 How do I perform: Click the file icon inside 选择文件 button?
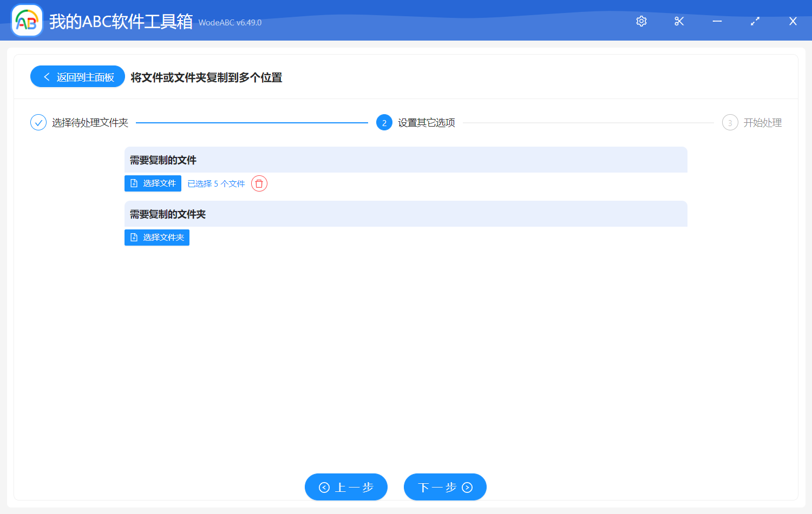(134, 183)
